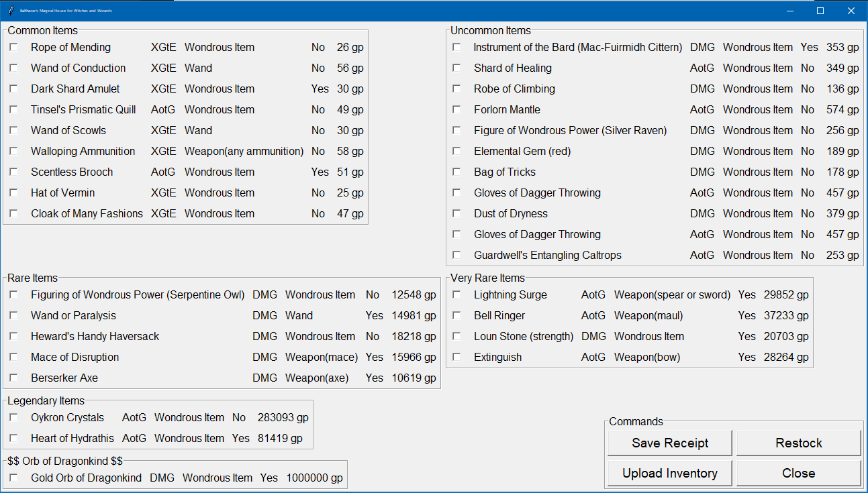Enable the Shard of Healing checkbox
Viewport: 868px width, 493px height.
pos(456,68)
